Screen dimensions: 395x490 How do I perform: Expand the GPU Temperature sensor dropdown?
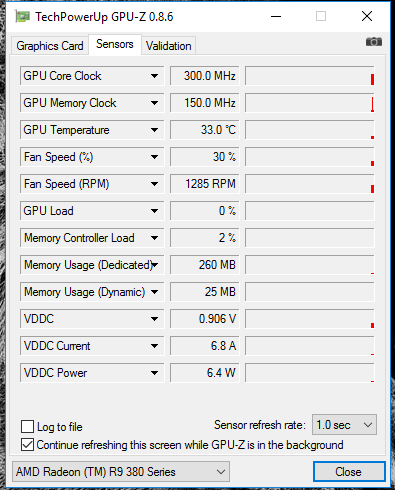click(154, 130)
